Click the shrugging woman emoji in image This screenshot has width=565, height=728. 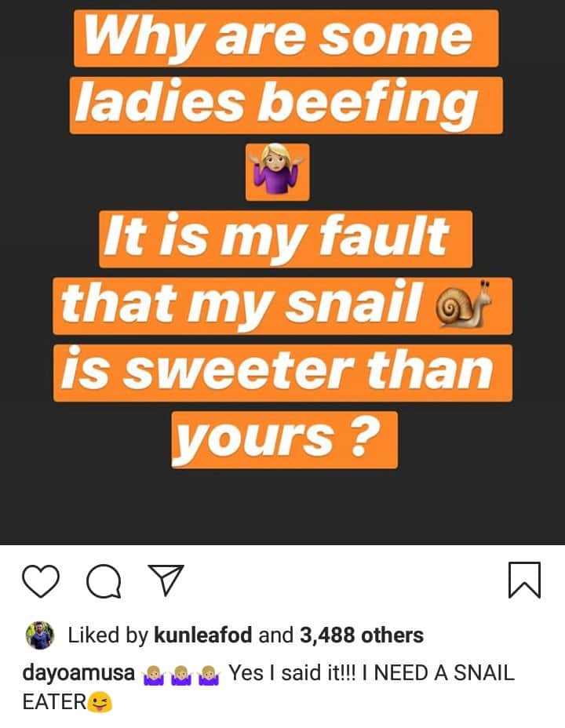pyautogui.click(x=279, y=171)
